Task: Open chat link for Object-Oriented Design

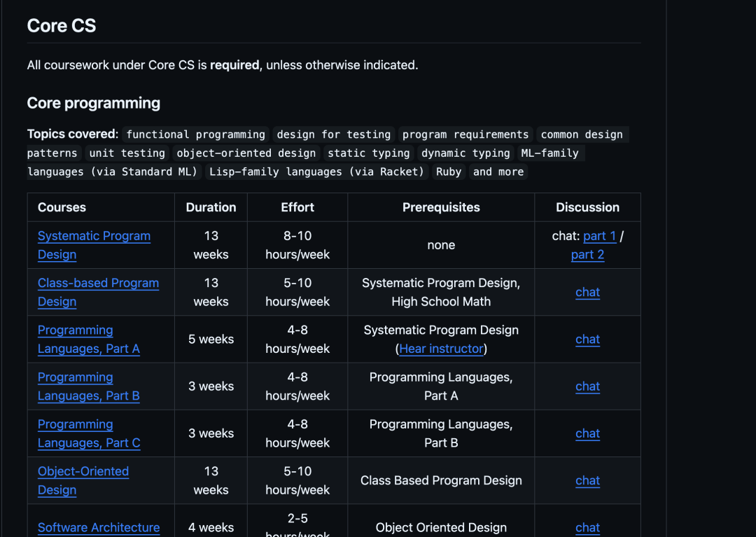Action: [588, 480]
